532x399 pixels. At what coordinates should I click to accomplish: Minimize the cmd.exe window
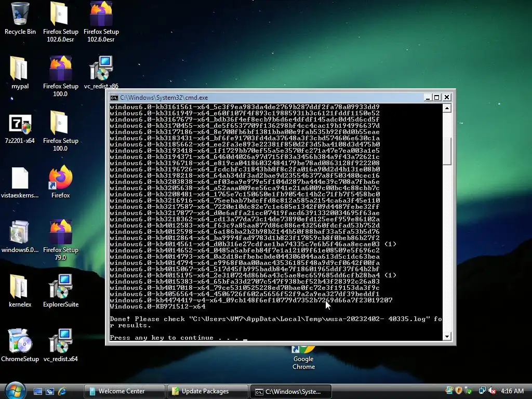pos(428,98)
